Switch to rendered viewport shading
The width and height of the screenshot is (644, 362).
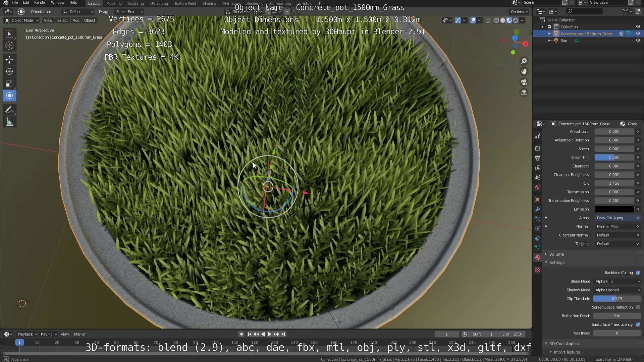(516, 20)
